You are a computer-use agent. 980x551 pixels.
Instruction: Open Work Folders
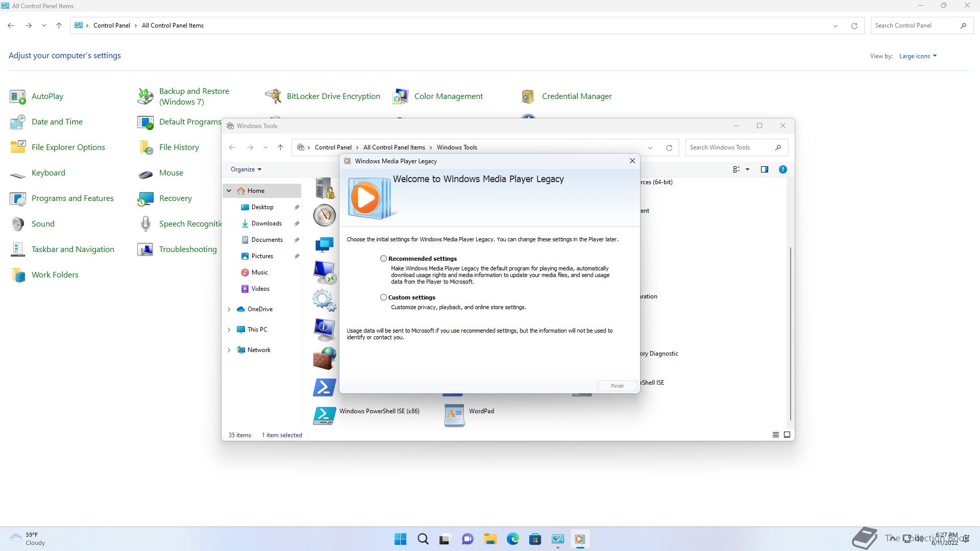pyautogui.click(x=44, y=274)
